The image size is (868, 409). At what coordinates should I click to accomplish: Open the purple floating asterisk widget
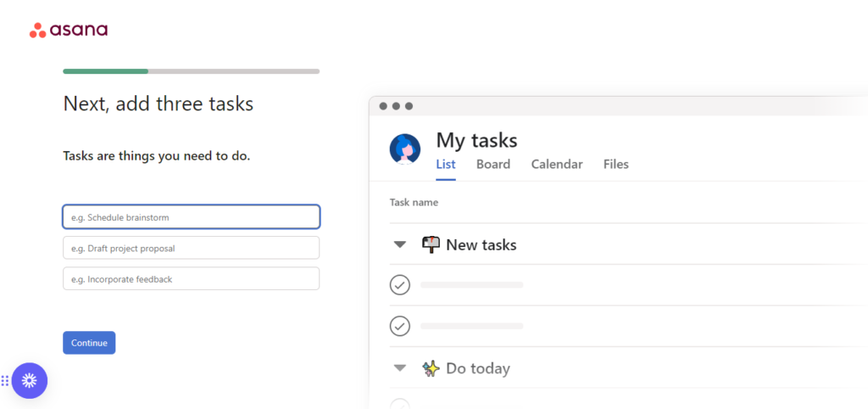tap(30, 381)
